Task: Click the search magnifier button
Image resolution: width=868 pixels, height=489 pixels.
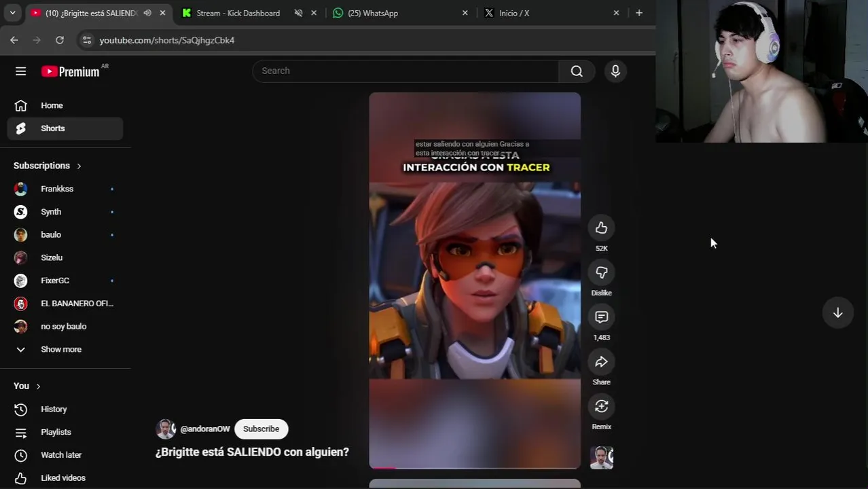Action: [x=577, y=71]
